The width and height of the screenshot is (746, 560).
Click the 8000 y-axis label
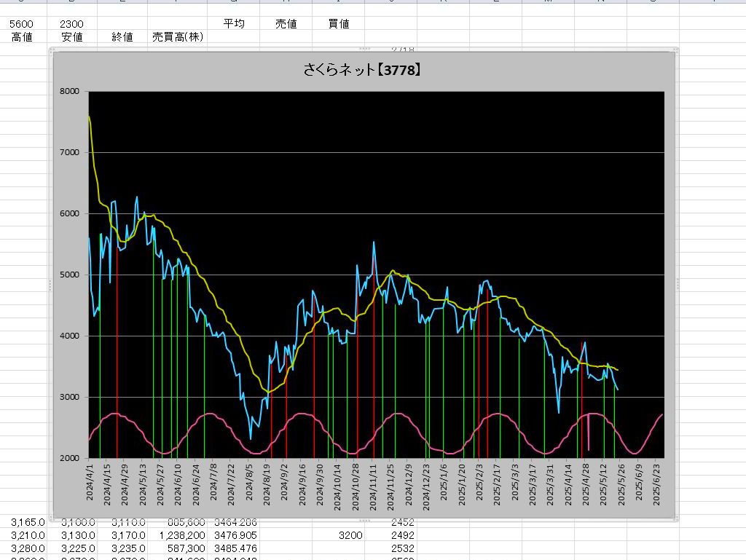pos(69,91)
